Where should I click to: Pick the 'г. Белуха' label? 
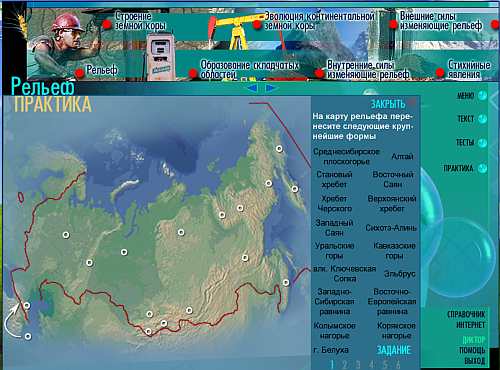pyautogui.click(x=331, y=350)
